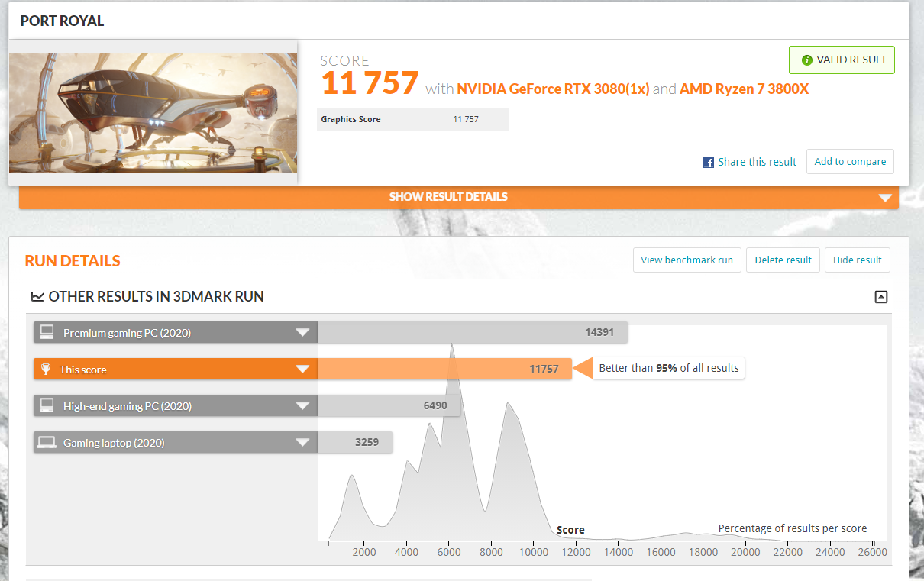Click the Hide result button
Viewport: 924px width, 581px height.
click(857, 260)
